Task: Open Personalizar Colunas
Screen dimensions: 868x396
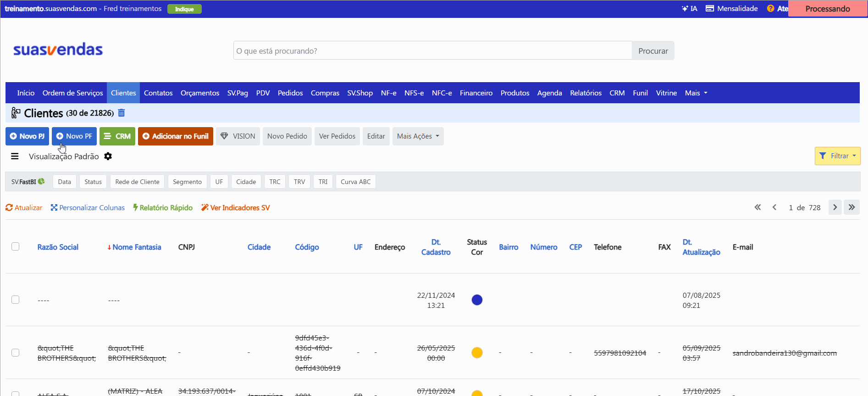Action: 88,208
